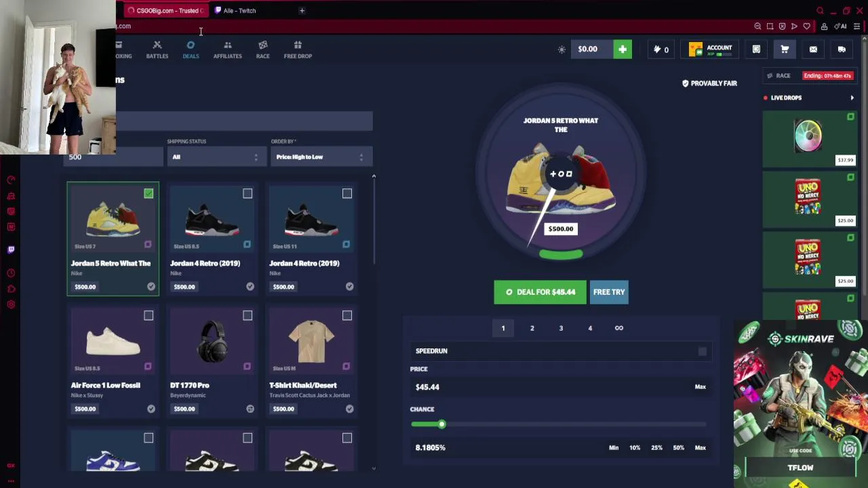Open the browser ad-blocker shield icon
This screenshot has width=868, height=488.
click(782, 26)
